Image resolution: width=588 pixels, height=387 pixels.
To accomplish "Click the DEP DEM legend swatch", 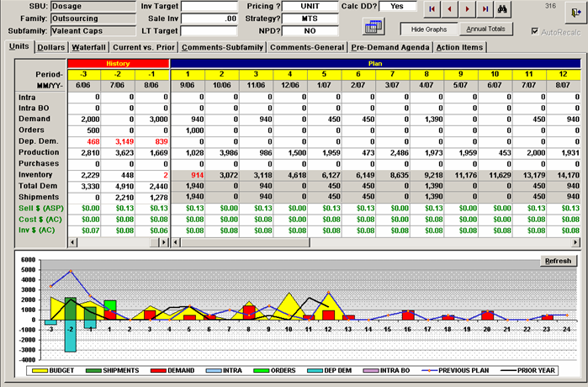I will (x=315, y=371).
